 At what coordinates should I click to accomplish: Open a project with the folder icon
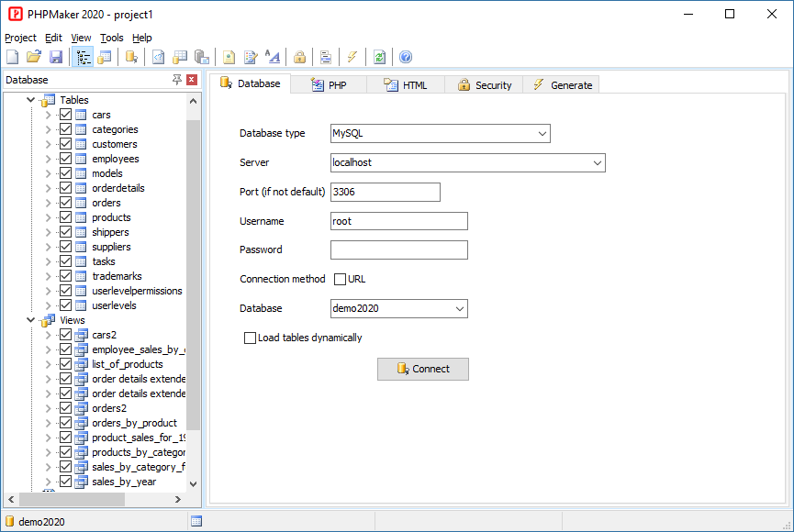34,57
